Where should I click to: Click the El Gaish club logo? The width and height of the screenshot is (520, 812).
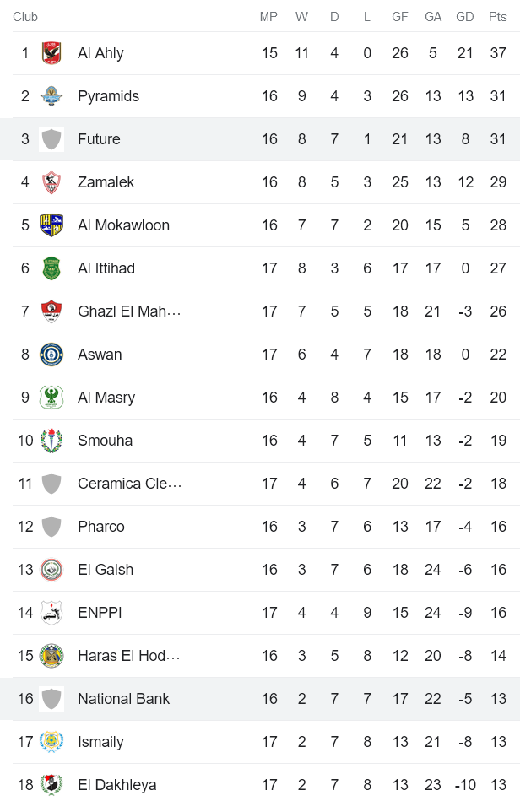point(51,570)
